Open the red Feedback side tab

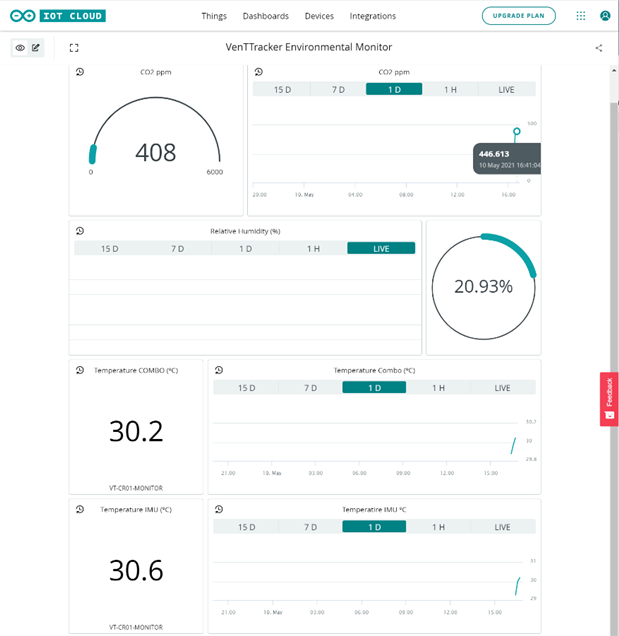pos(609,399)
